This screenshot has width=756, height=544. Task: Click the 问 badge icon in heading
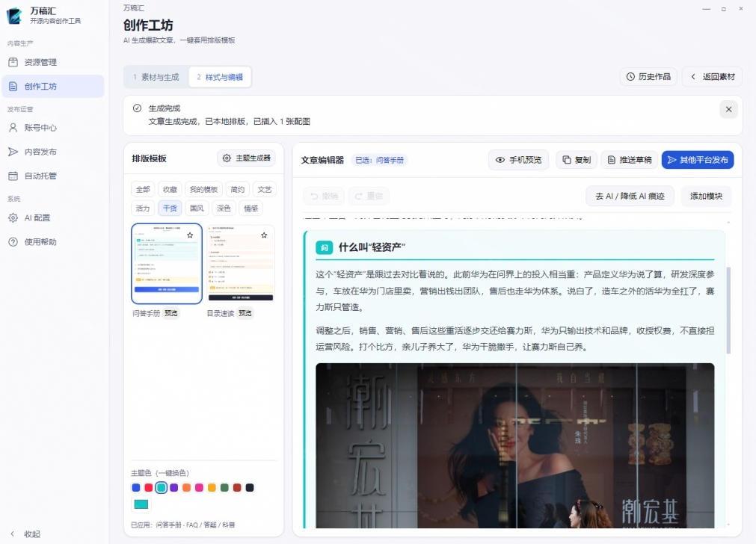point(324,247)
